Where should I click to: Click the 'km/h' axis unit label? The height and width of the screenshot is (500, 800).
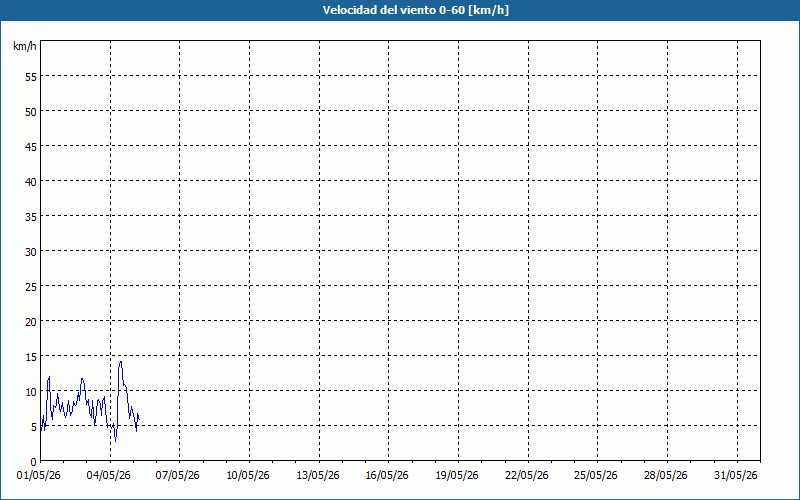tap(25, 46)
